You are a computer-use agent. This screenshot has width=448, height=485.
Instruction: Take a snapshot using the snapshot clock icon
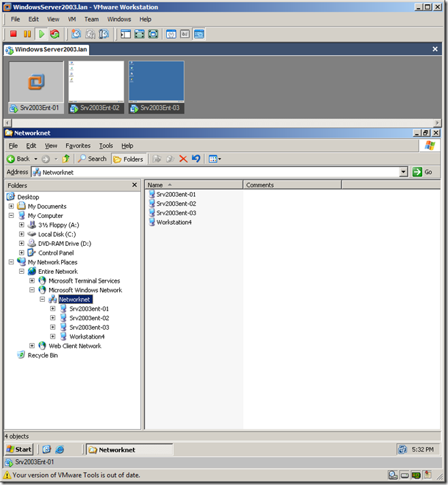click(76, 33)
